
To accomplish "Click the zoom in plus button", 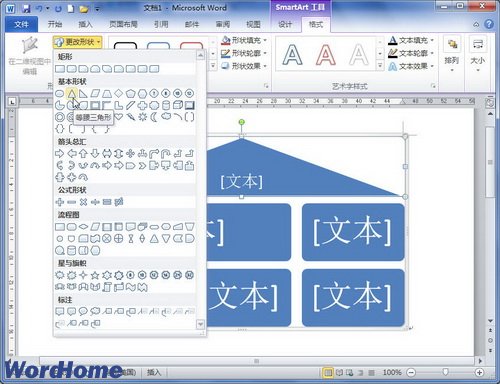I will [479, 372].
